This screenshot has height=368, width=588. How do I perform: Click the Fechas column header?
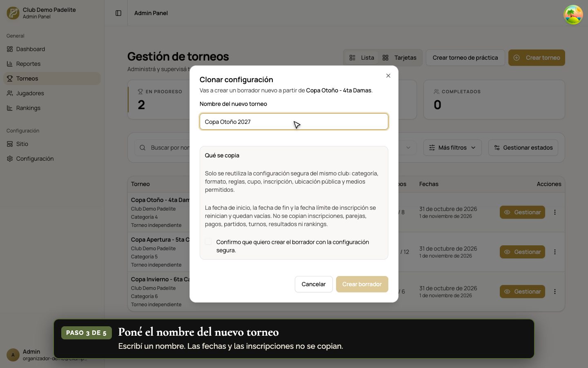[x=429, y=184]
